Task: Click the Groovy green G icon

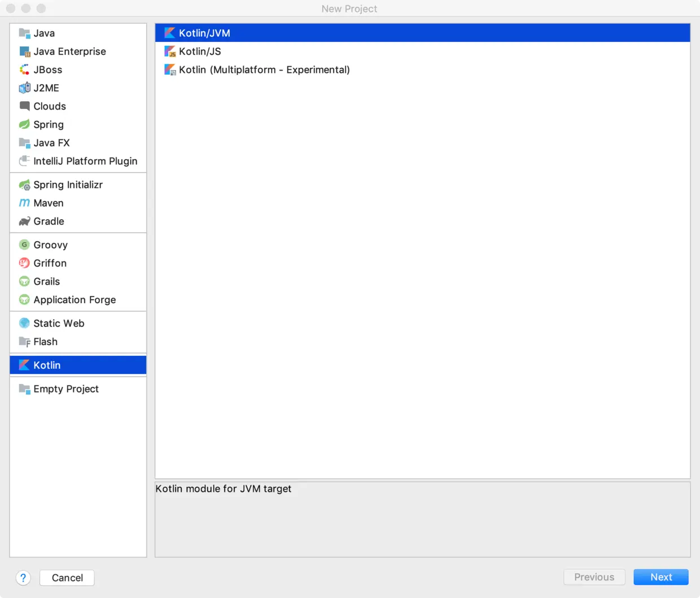Action: pyautogui.click(x=24, y=245)
